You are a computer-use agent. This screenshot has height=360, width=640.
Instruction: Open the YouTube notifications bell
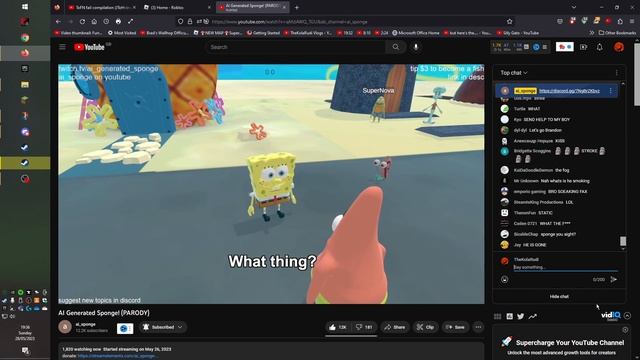coord(600,47)
